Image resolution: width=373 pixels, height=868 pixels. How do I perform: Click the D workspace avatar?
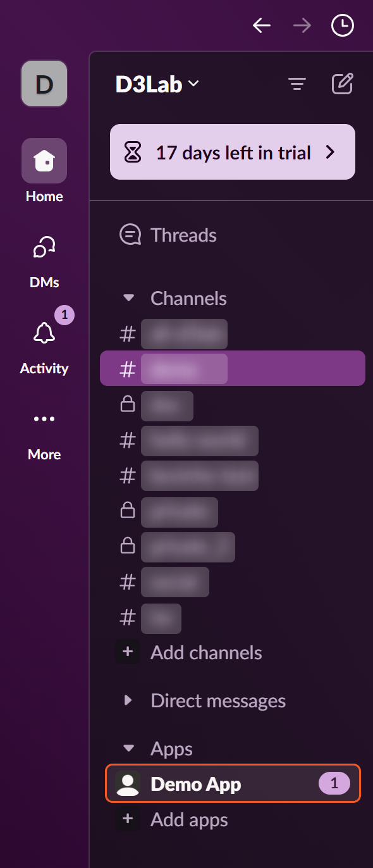pyautogui.click(x=44, y=84)
